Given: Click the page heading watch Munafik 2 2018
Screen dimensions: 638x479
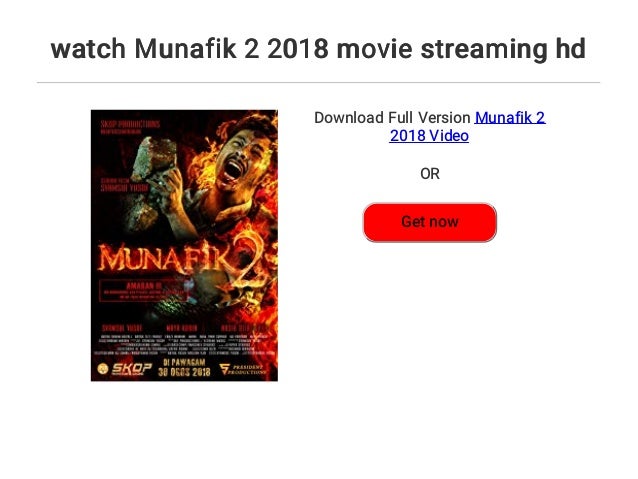Looking at the screenshot, I should pyautogui.click(x=318, y=49).
